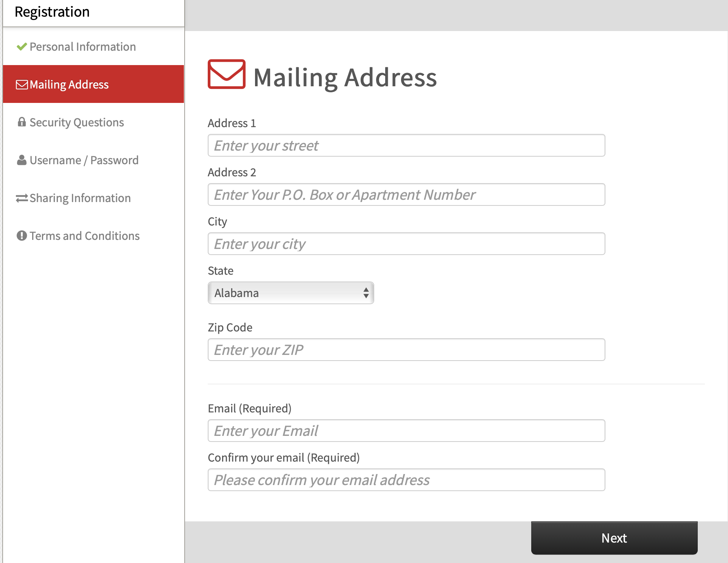Select Username / Password step
Image resolution: width=728 pixels, height=563 pixels.
(84, 160)
